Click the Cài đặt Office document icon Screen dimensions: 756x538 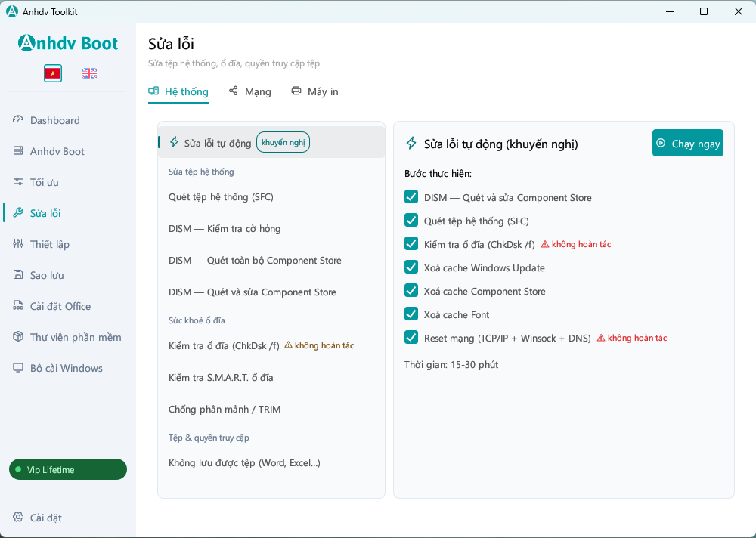(x=18, y=305)
